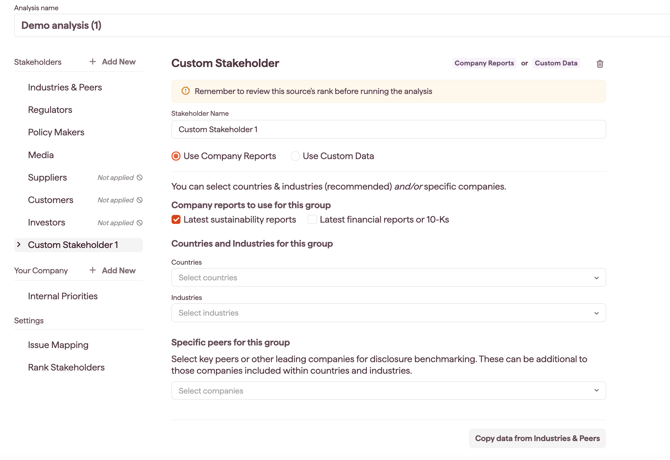Expand the Custom Stakeholder 1 chevron
The image size is (670, 460).
18,245
